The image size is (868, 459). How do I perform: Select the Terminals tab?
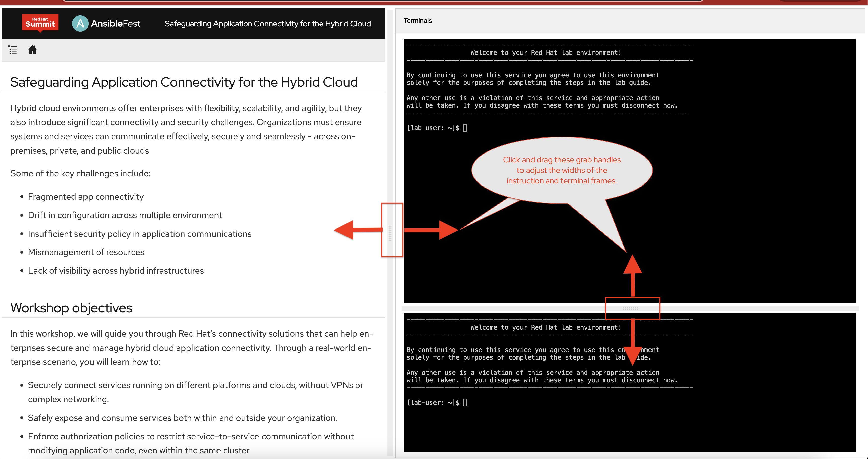pos(418,21)
